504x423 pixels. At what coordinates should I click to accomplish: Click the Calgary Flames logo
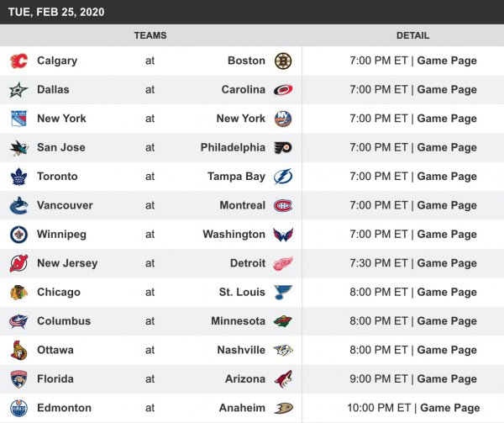click(18, 61)
